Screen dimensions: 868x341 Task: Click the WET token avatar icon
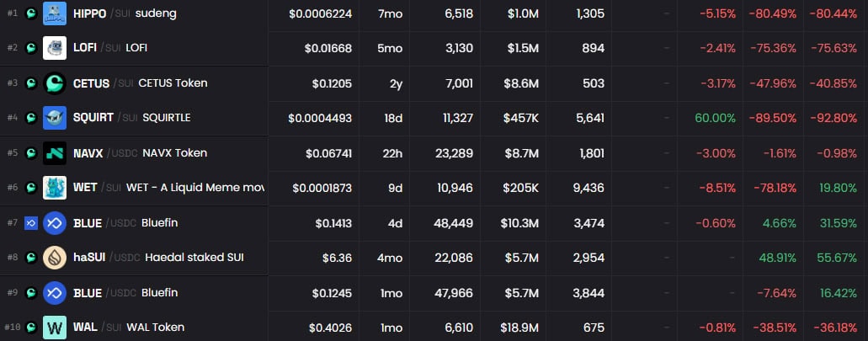click(54, 188)
